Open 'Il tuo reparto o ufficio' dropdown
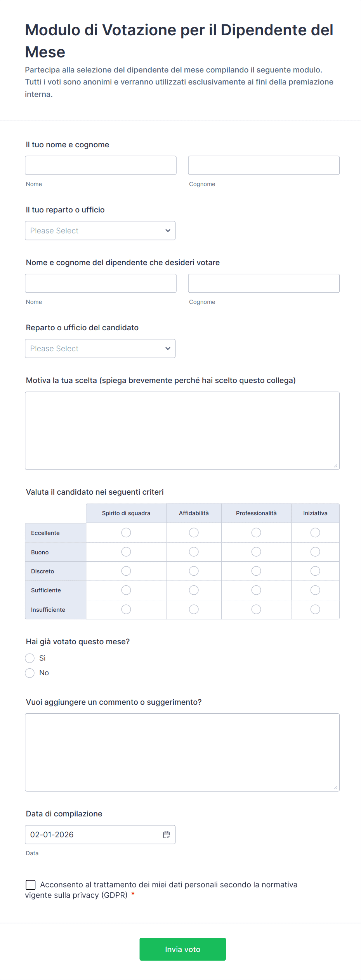Viewport: 361px width, 980px height. (x=100, y=231)
